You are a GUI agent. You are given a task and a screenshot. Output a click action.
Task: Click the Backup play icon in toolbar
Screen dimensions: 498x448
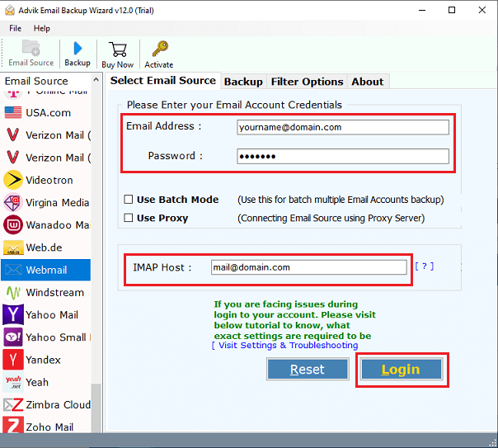click(x=78, y=49)
